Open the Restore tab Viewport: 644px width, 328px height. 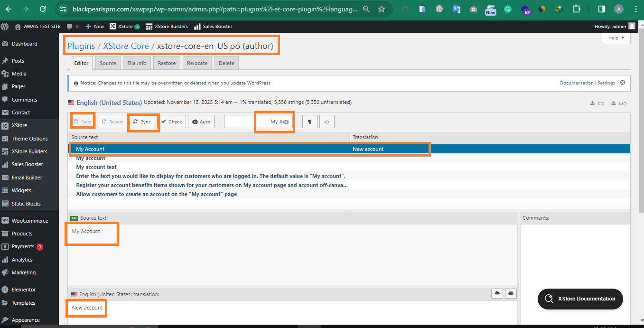[x=167, y=63]
